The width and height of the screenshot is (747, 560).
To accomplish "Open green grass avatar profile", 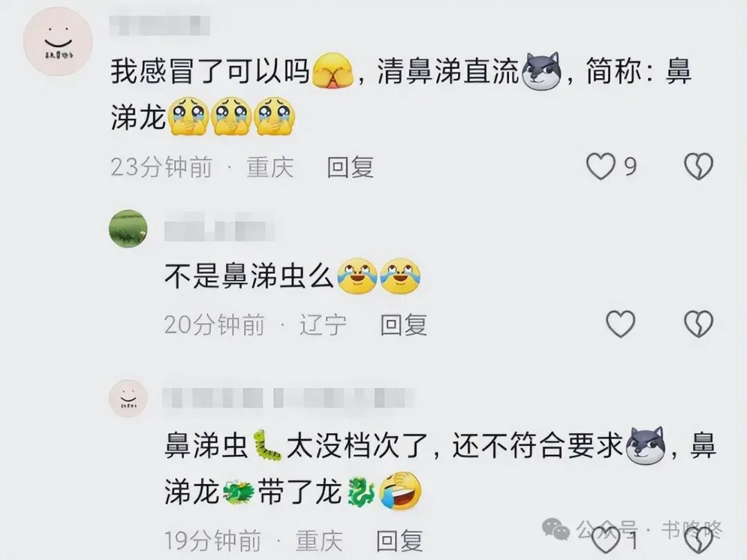I will click(128, 229).
